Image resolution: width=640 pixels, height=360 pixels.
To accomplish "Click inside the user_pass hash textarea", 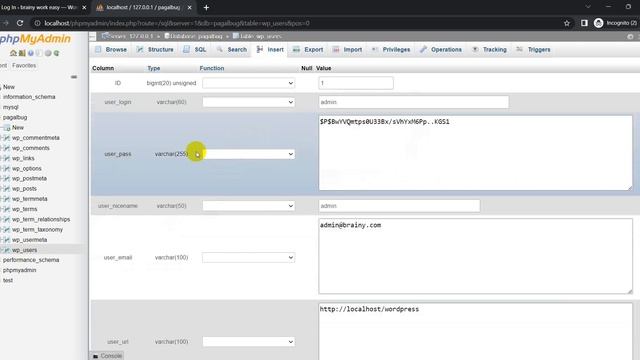I will pyautogui.click(x=476, y=153).
